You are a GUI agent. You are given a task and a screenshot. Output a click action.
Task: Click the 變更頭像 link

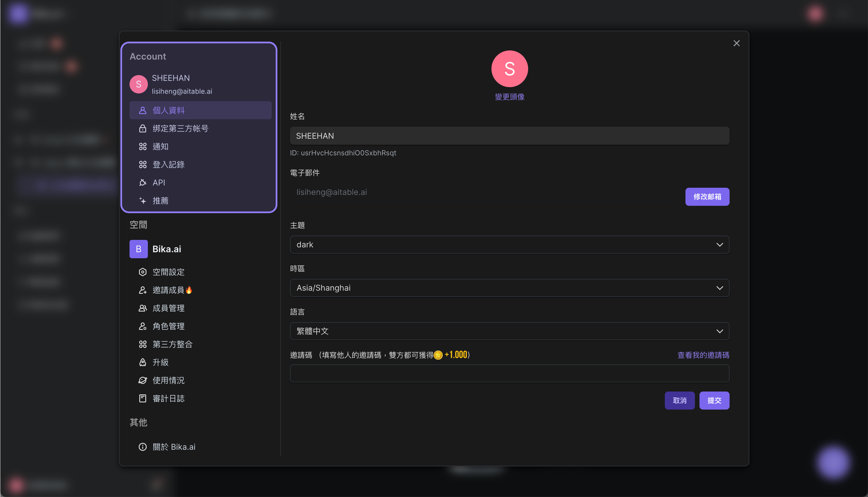510,97
